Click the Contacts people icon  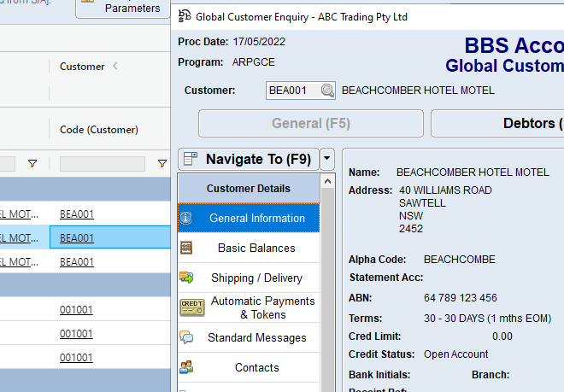pos(186,367)
